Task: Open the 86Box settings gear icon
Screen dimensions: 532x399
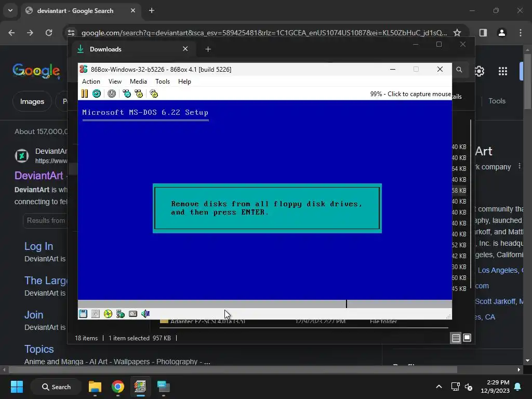Action: pyautogui.click(x=154, y=94)
